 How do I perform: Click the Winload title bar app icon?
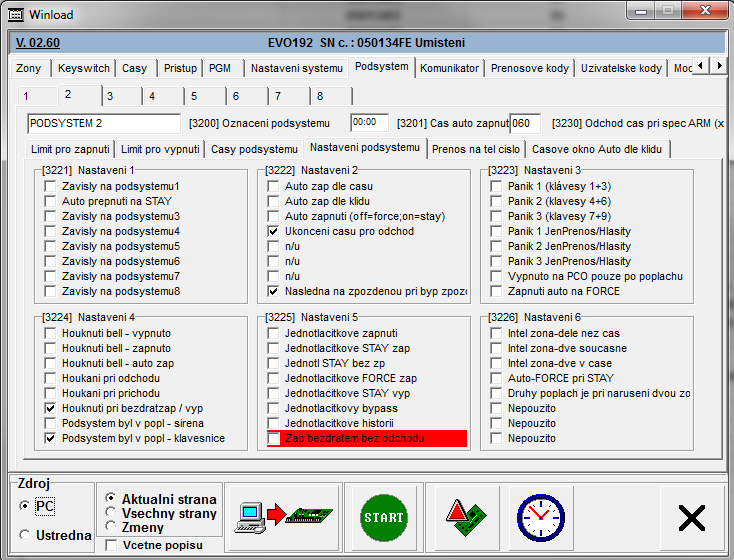[x=16, y=15]
